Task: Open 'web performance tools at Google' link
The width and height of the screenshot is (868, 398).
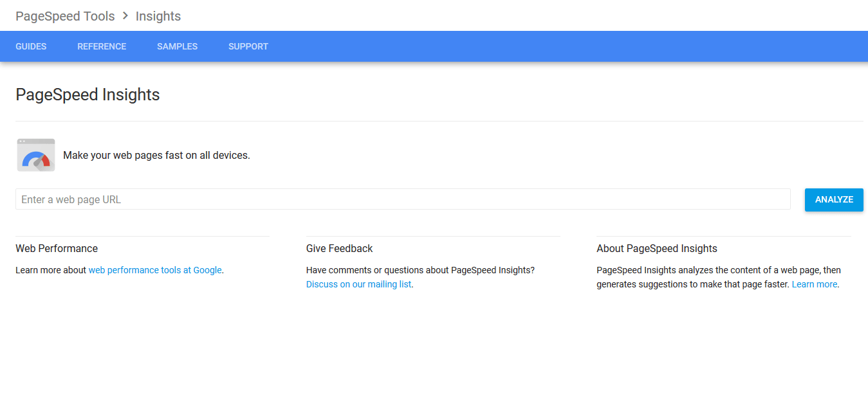Action: pyautogui.click(x=155, y=270)
